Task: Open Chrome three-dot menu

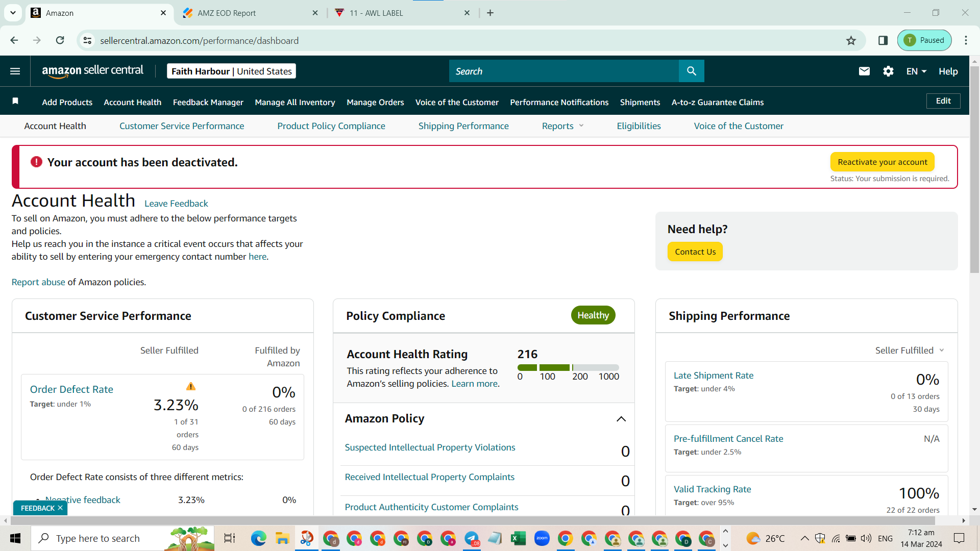Action: point(966,40)
